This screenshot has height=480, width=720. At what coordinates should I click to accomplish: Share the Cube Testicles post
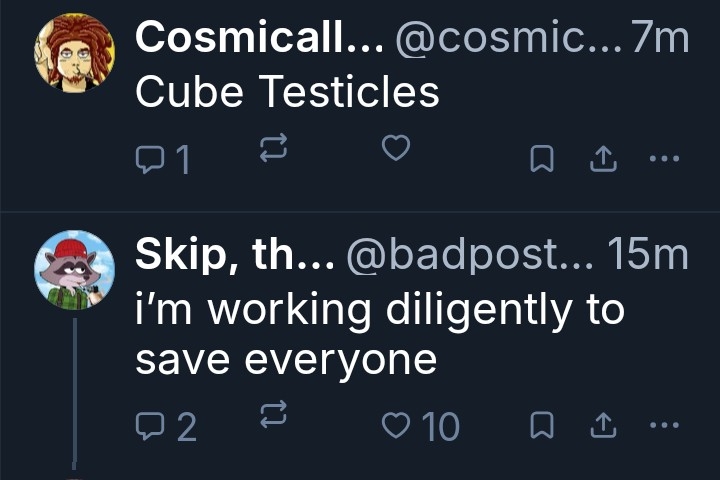[603, 159]
